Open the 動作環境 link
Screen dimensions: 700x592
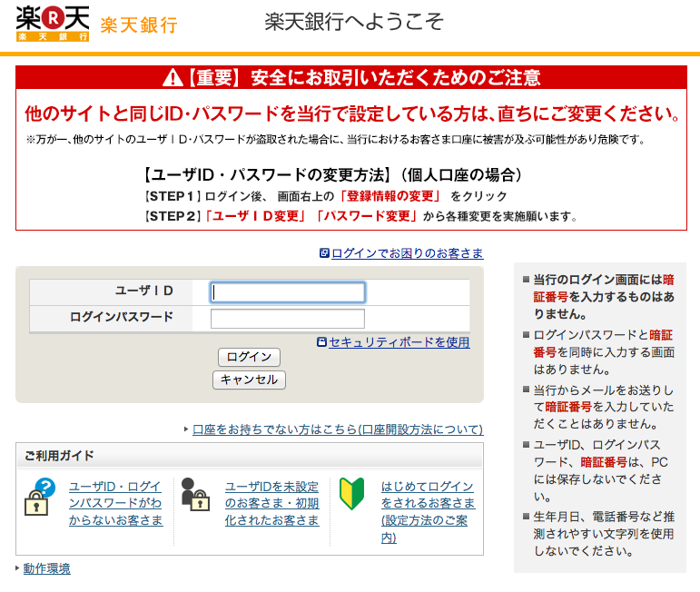click(47, 568)
